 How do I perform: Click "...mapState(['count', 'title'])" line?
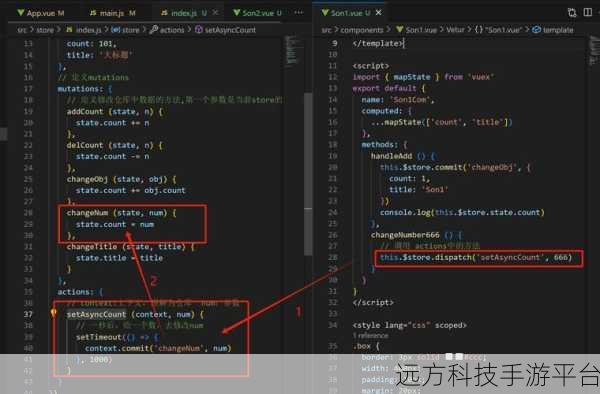442,122
